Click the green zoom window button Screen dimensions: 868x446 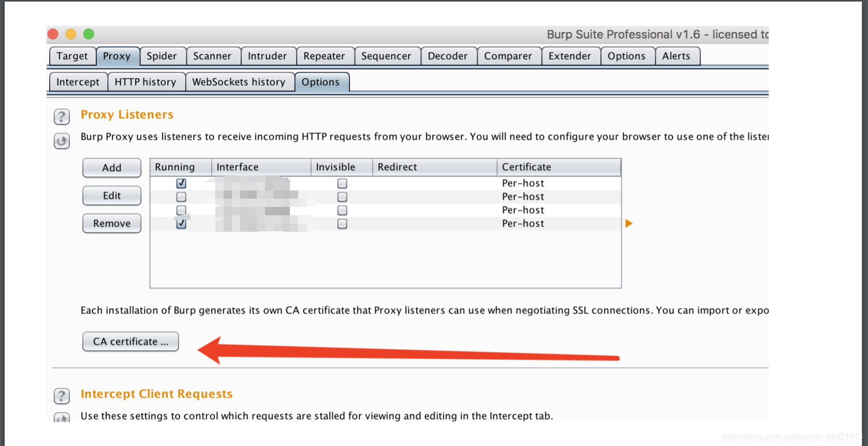(x=89, y=34)
